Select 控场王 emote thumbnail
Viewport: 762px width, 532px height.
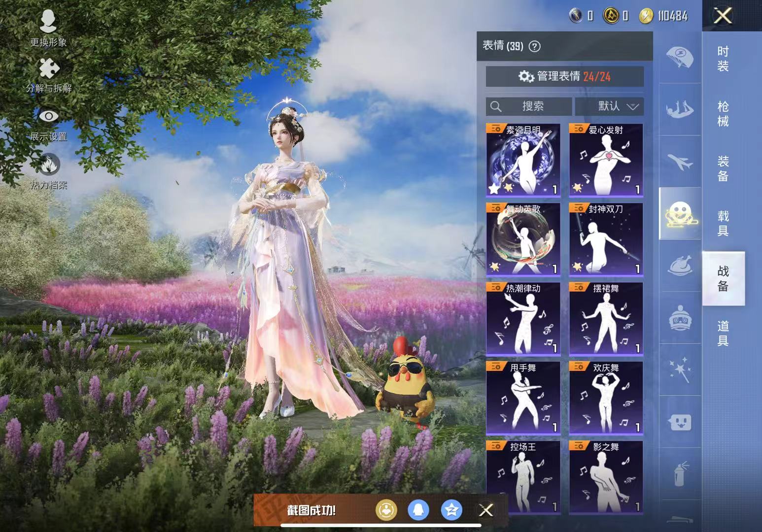pyautogui.click(x=523, y=477)
